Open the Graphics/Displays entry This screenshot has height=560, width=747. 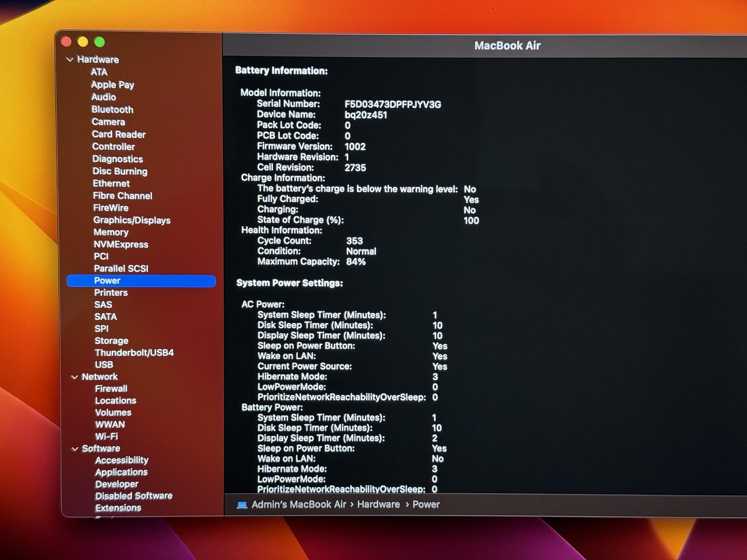tap(132, 220)
